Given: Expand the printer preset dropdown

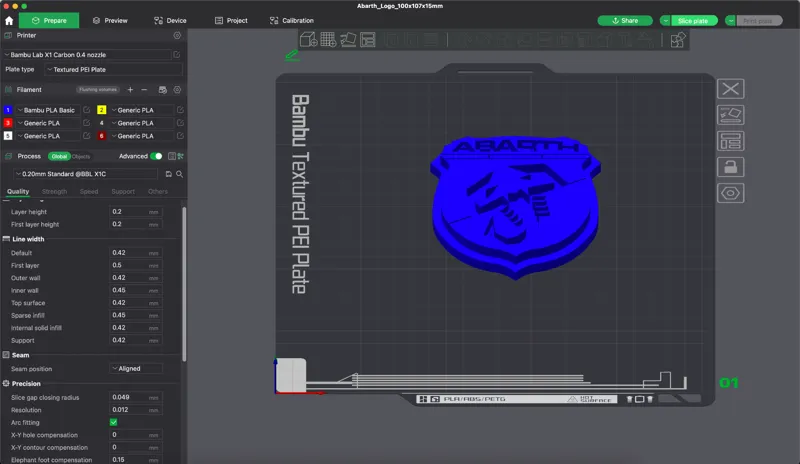Looking at the screenshot, I should pyautogui.click(x=87, y=55).
